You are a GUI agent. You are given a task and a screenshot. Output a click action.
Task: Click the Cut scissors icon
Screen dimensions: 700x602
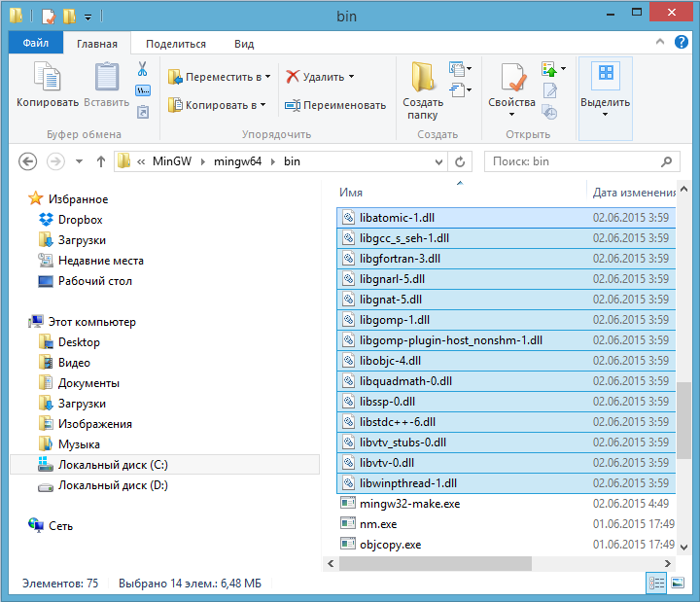(142, 69)
